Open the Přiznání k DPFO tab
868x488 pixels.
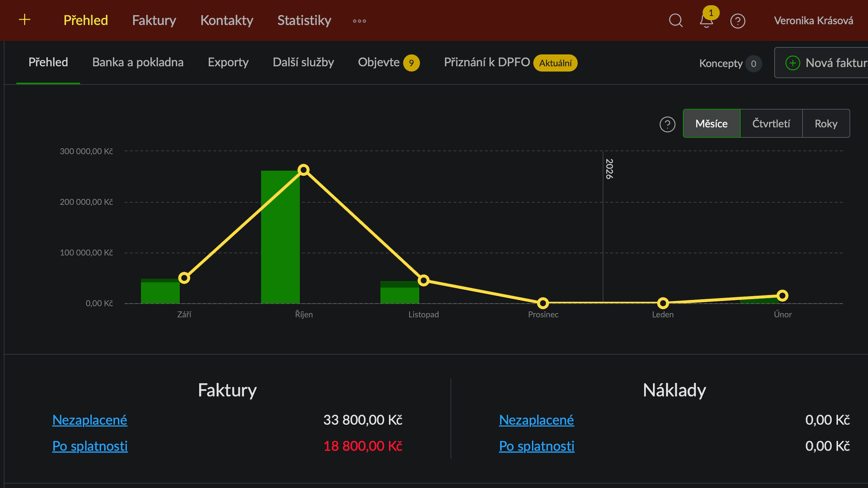tap(487, 62)
